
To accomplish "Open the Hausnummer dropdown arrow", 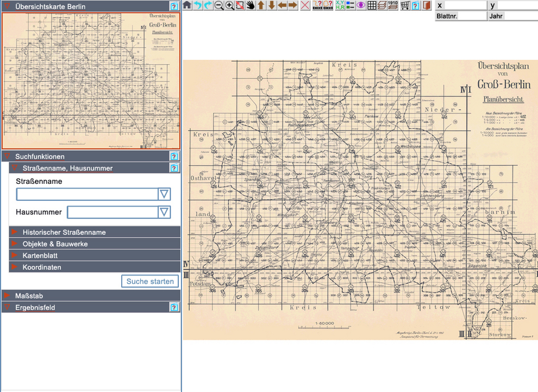I will click(164, 212).
